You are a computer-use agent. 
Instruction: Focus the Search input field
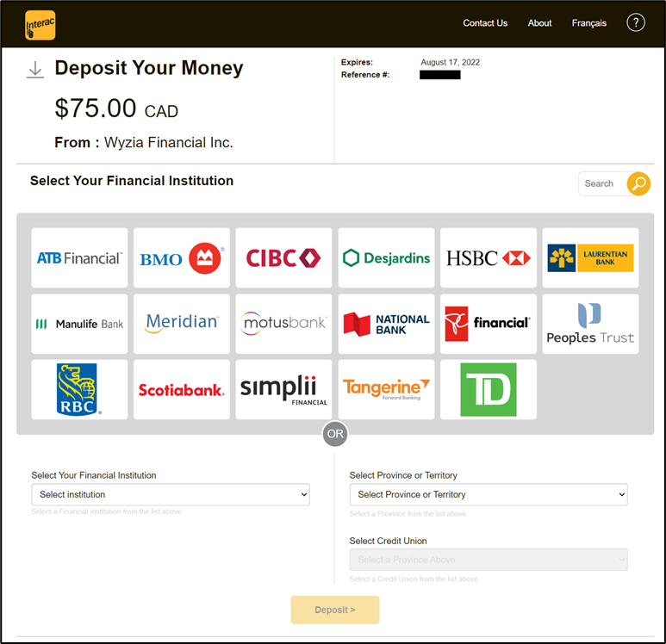(601, 183)
